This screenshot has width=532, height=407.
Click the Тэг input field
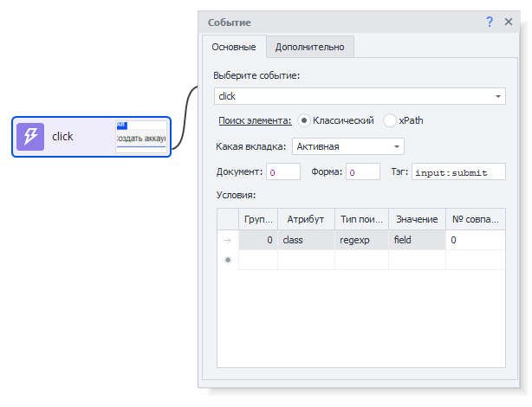458,172
